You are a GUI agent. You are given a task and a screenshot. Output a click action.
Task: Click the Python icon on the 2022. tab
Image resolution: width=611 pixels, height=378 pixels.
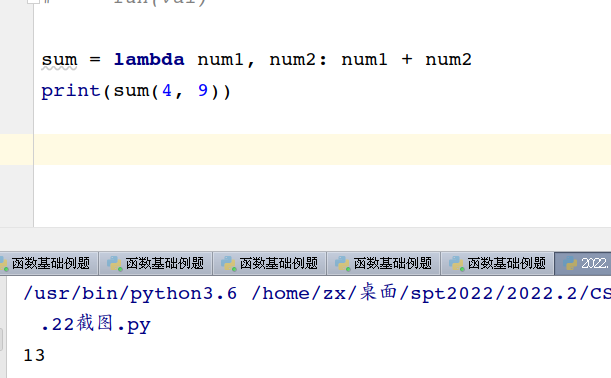coord(569,264)
